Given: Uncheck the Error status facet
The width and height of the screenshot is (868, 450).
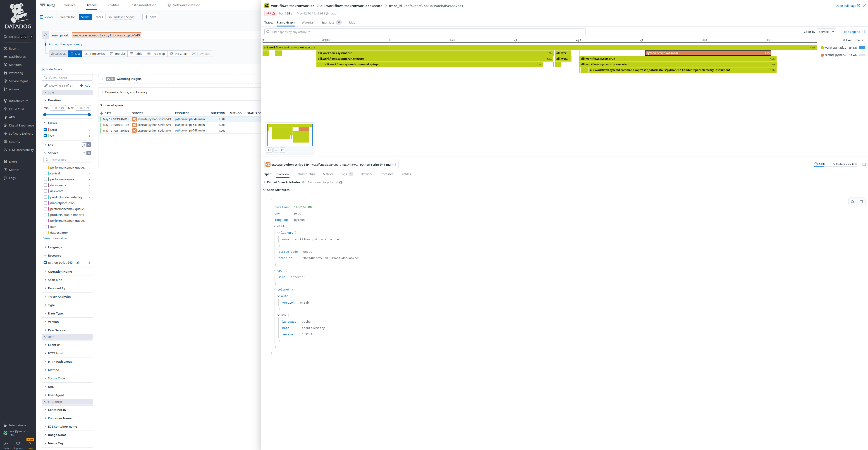Looking at the screenshot, I should coord(45,130).
